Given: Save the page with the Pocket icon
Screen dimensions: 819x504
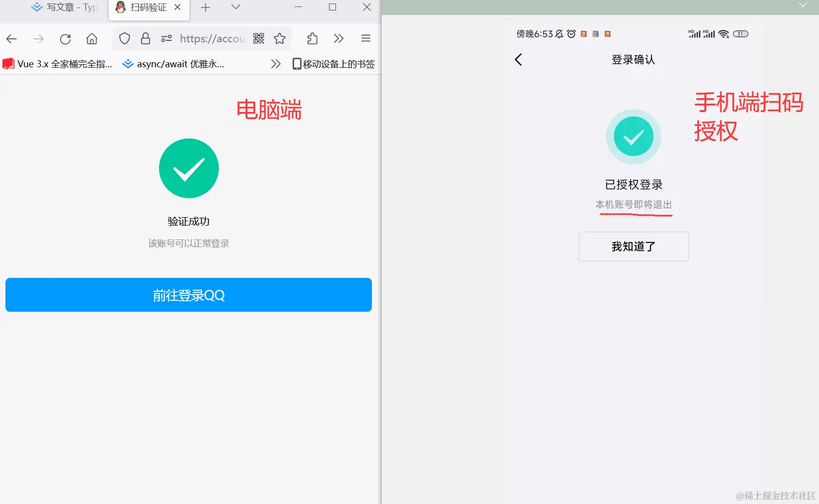Looking at the screenshot, I should (x=312, y=38).
